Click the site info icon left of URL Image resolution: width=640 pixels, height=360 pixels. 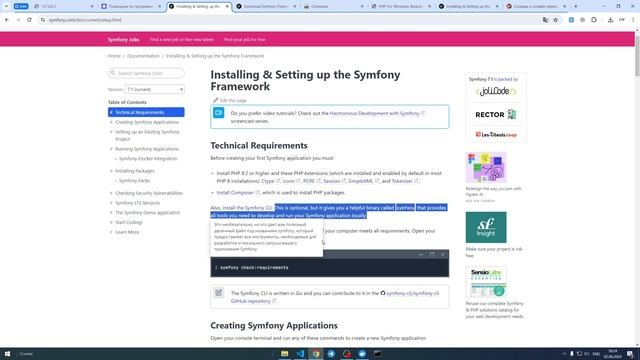[x=42, y=20]
